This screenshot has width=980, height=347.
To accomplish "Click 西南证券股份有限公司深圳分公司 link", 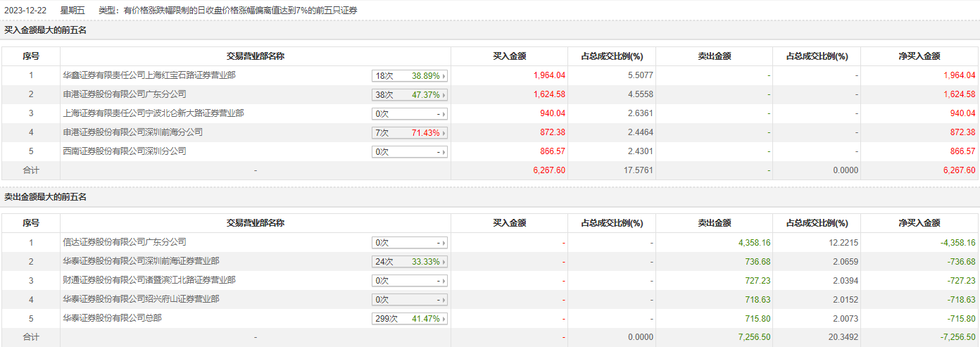I will coord(124,151).
